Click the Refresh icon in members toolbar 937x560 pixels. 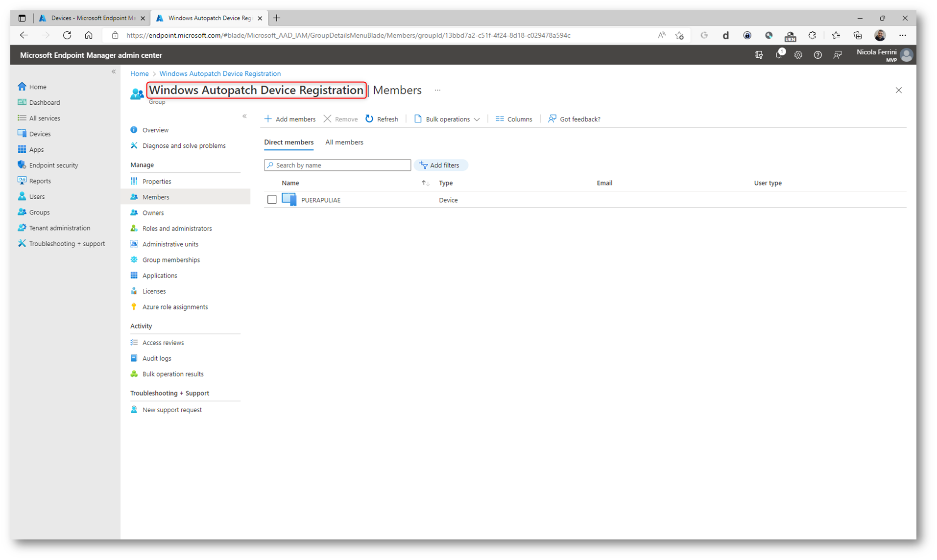(369, 119)
